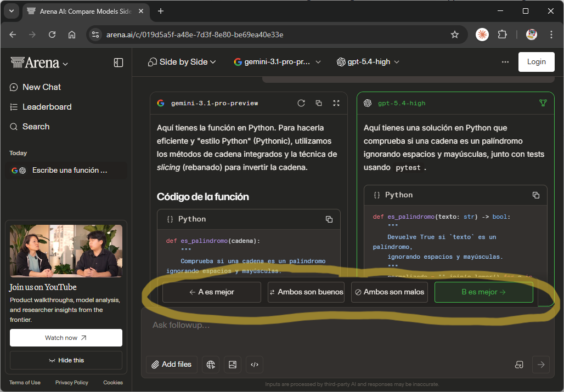Collapse the sidebar panel icon
The image size is (564, 392).
119,63
